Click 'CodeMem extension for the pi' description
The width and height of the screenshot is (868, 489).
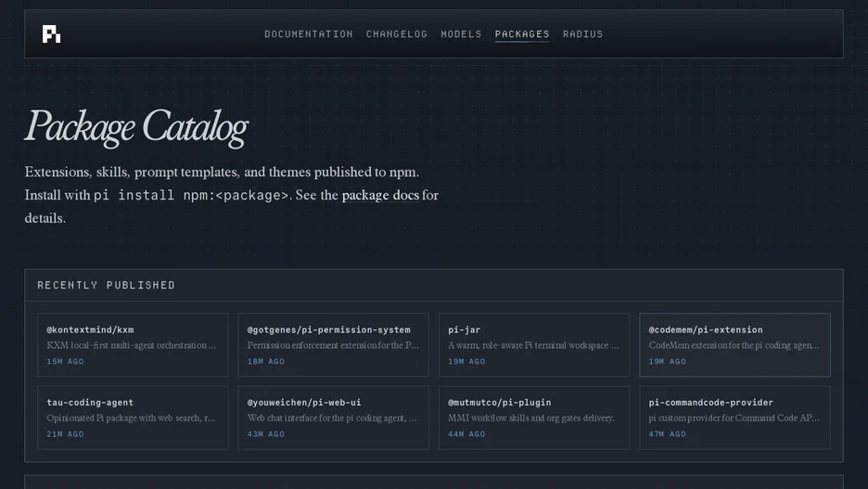pos(734,345)
